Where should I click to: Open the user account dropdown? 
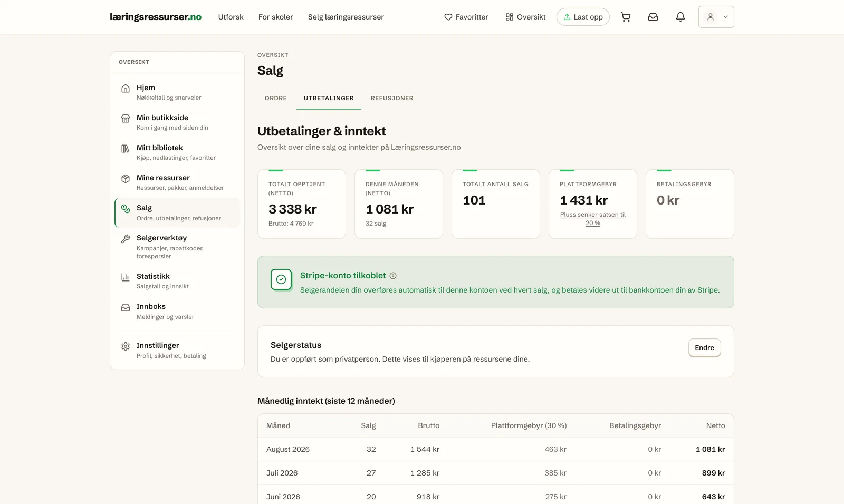tap(716, 17)
